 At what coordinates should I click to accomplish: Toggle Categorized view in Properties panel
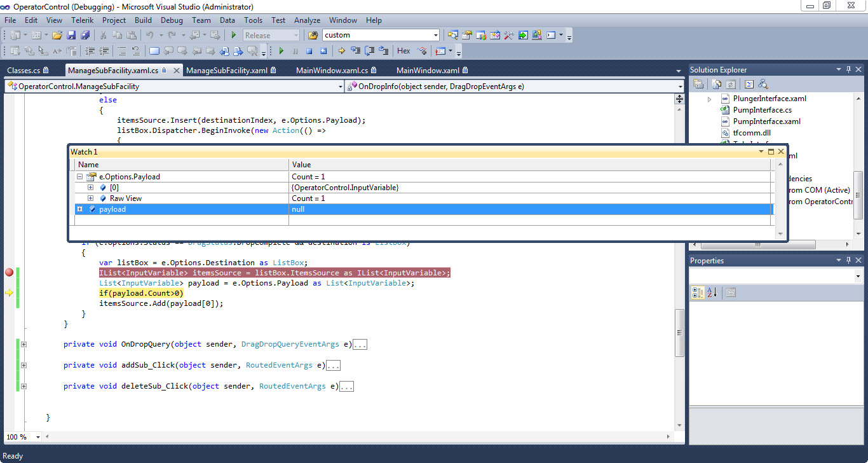pyautogui.click(x=698, y=293)
